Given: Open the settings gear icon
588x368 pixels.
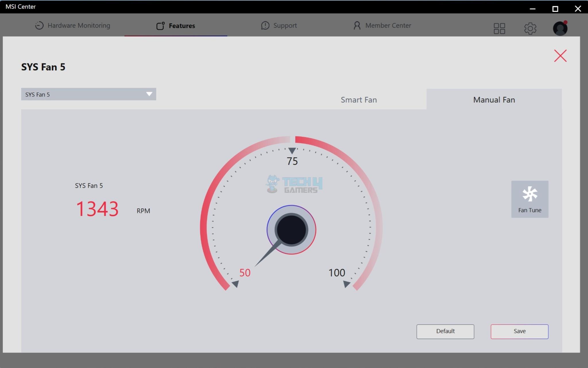Looking at the screenshot, I should [530, 28].
